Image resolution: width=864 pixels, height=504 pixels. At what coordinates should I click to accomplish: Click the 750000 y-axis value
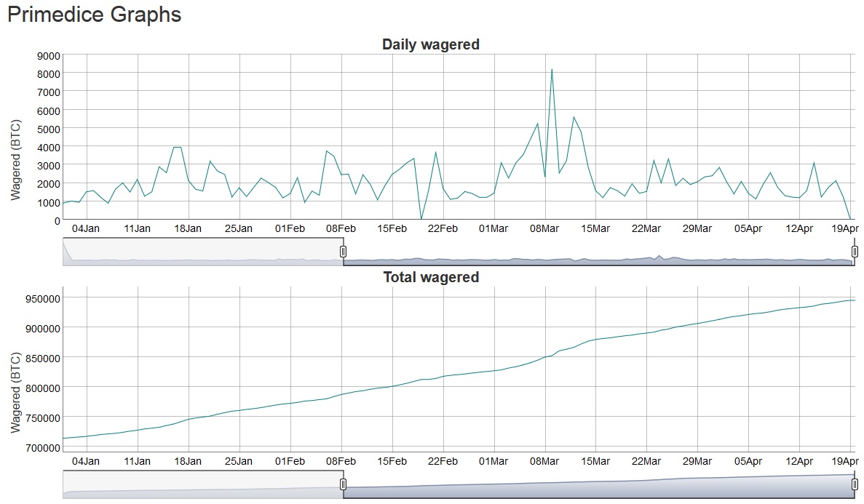click(x=43, y=418)
